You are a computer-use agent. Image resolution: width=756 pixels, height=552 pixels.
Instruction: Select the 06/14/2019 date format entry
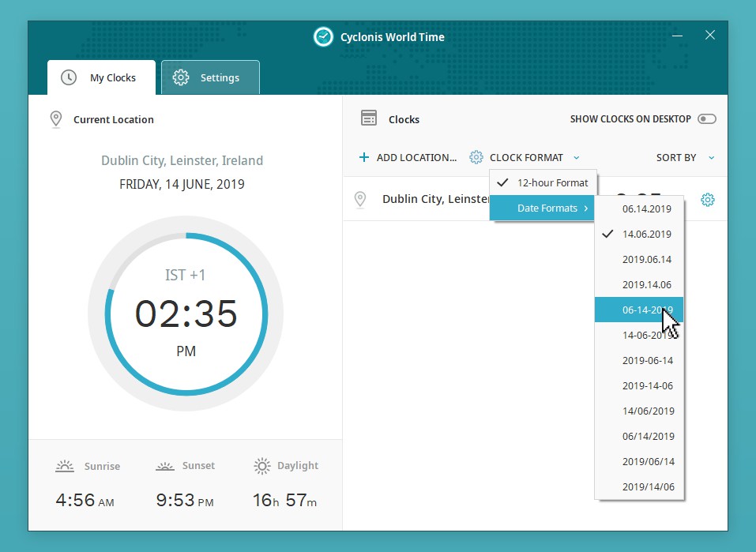(x=648, y=436)
